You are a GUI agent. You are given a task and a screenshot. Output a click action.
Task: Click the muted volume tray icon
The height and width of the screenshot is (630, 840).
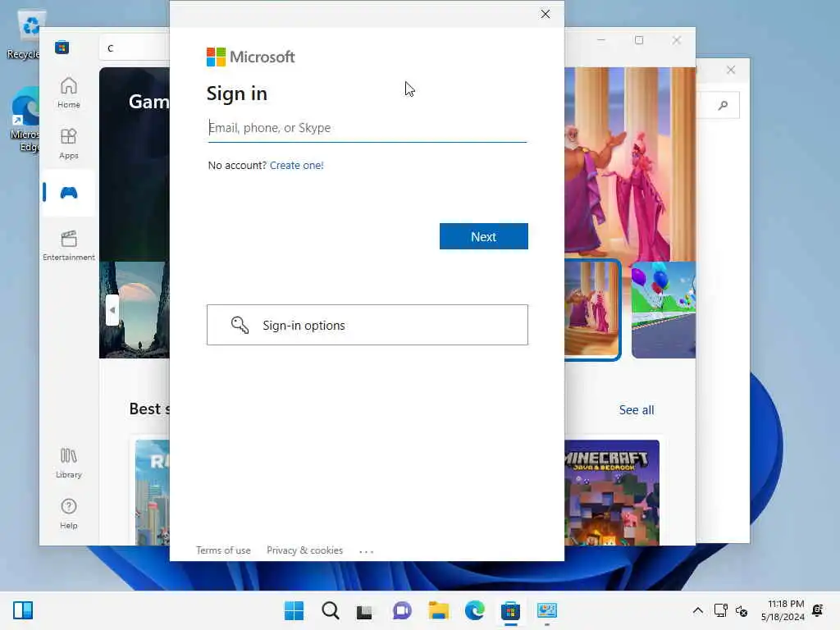tap(742, 610)
